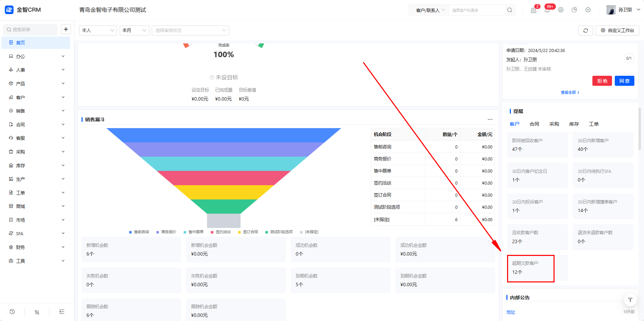
Task: Click the 首页 home icon in sidebar
Action: (11, 43)
